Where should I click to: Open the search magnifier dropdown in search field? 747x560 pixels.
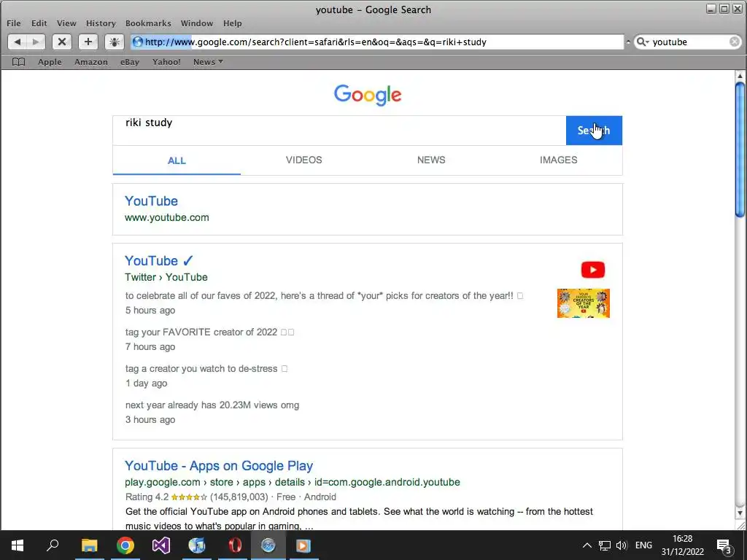pyautogui.click(x=643, y=42)
